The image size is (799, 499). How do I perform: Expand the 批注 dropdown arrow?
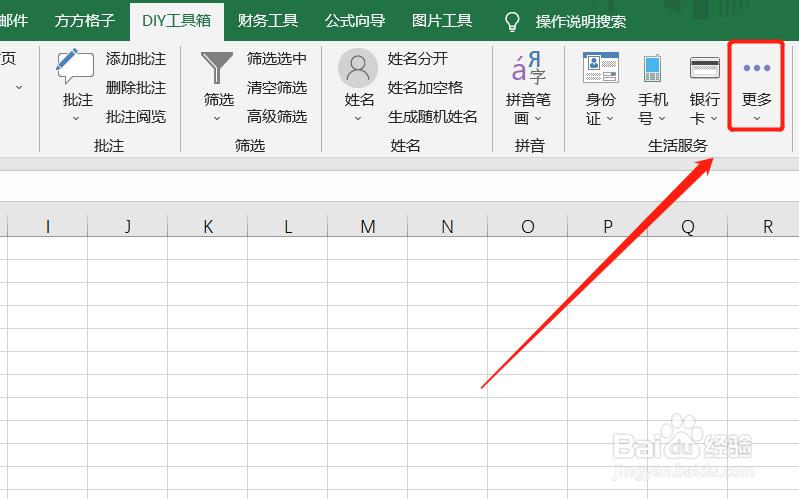(76, 119)
